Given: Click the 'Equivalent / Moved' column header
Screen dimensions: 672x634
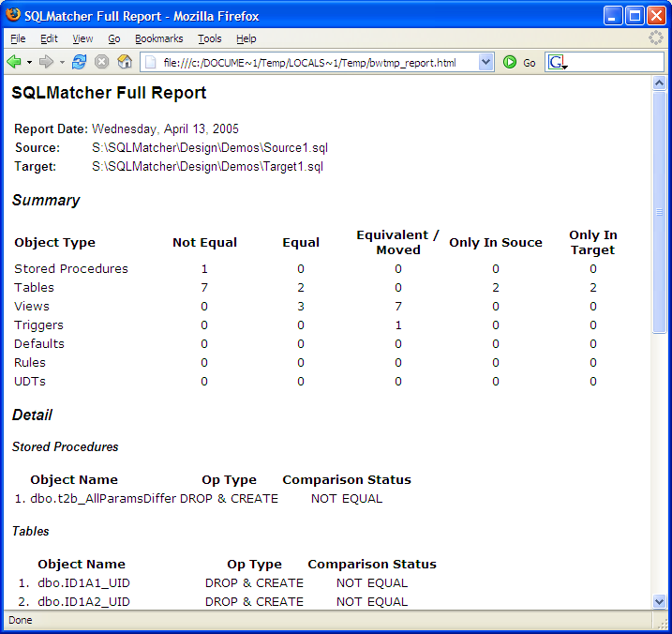Looking at the screenshot, I should (x=398, y=242).
